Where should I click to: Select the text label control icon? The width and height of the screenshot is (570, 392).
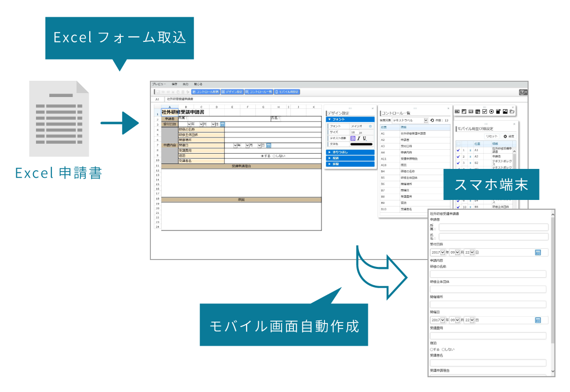tap(457, 112)
